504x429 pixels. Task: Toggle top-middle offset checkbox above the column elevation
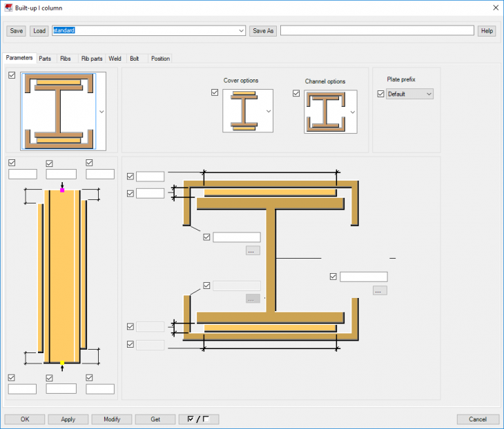(x=49, y=163)
